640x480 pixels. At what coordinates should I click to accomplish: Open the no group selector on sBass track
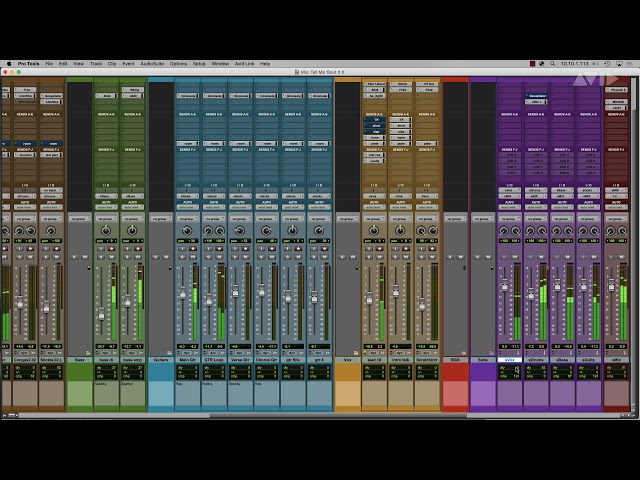(x=562, y=219)
